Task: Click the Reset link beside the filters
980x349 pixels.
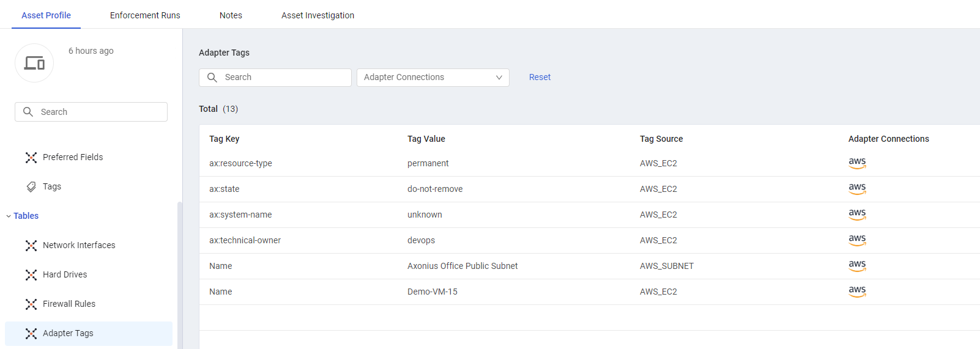Action: point(540,77)
